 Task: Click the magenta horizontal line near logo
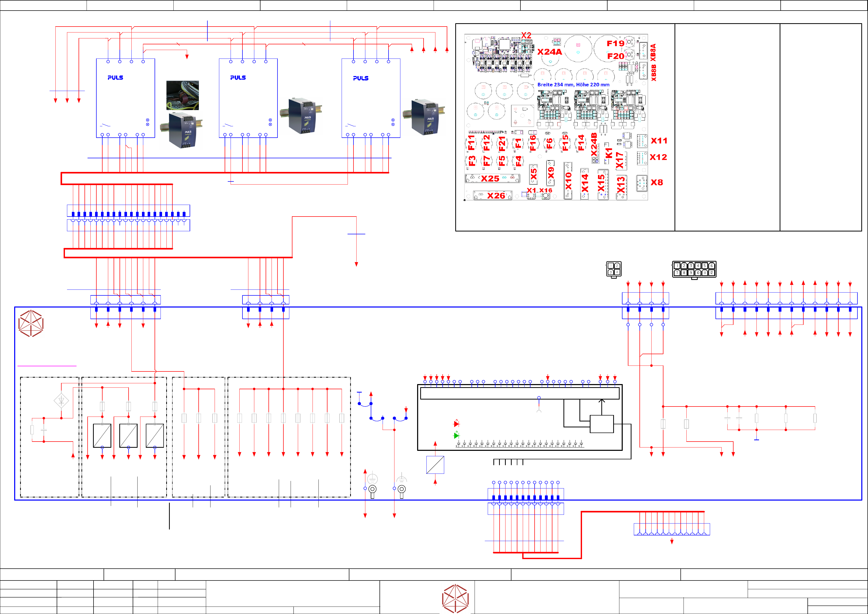pos(47,366)
